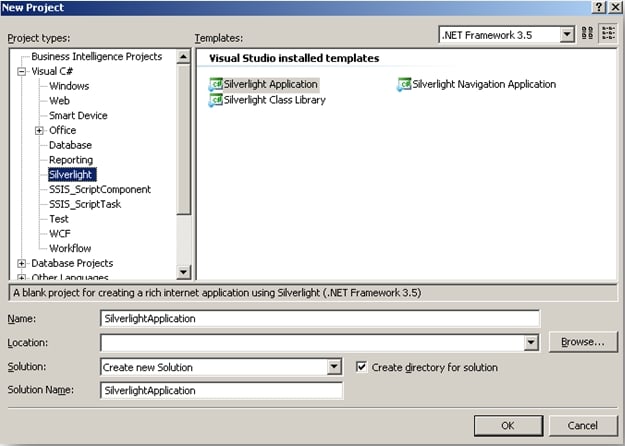Screen dimensions: 625x446
Task: Select the highlighted Silverlight project type
Action: pyautogui.click(x=72, y=175)
